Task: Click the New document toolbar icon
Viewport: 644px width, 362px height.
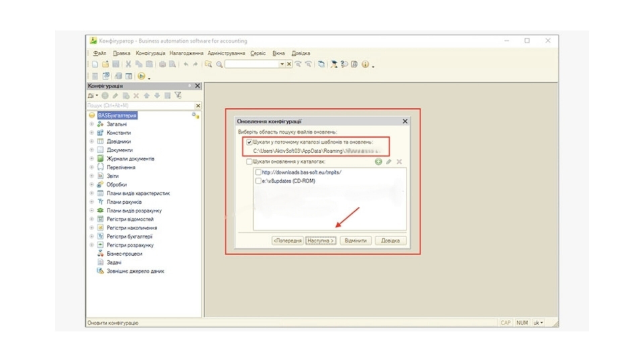Action: pos(95,64)
